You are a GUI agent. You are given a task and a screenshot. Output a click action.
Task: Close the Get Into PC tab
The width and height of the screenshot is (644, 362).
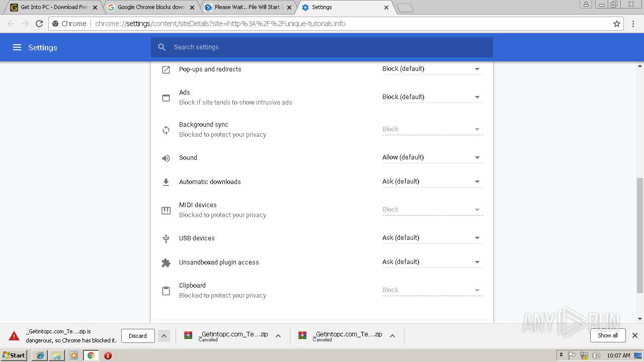tap(95, 8)
